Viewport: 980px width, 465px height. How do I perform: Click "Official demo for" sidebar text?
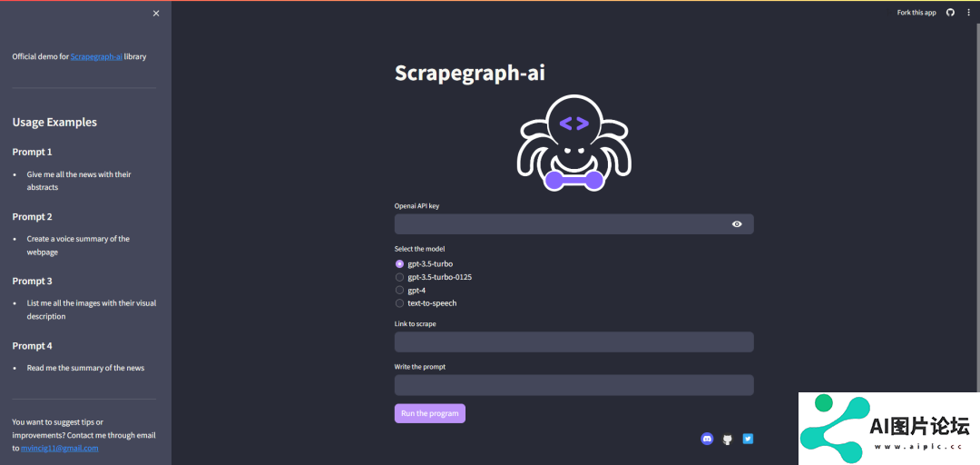40,56
